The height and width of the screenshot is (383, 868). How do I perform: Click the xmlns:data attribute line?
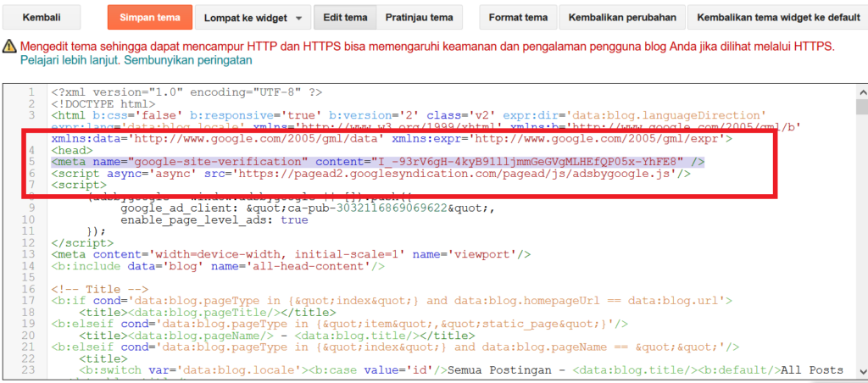(392, 138)
